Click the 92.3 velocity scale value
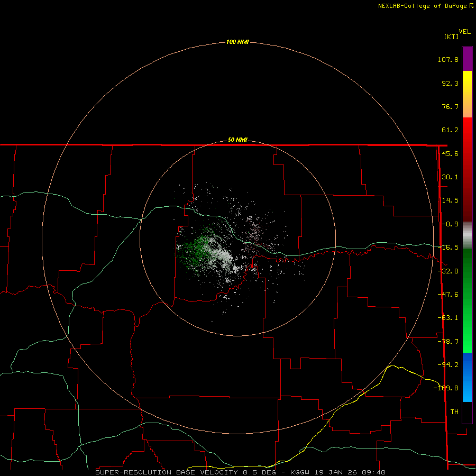Viewport: 476px width, 476px height. [x=450, y=83]
